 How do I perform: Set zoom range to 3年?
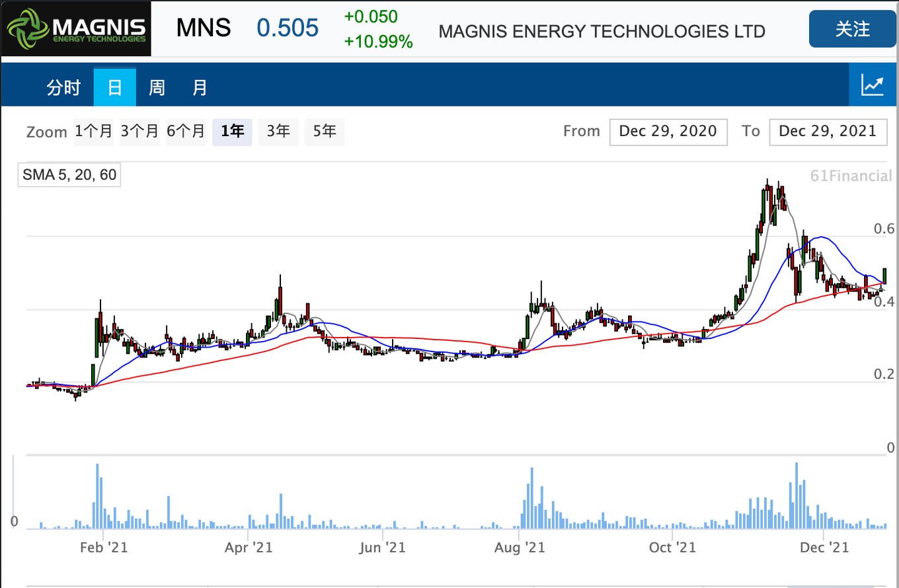[x=278, y=131]
